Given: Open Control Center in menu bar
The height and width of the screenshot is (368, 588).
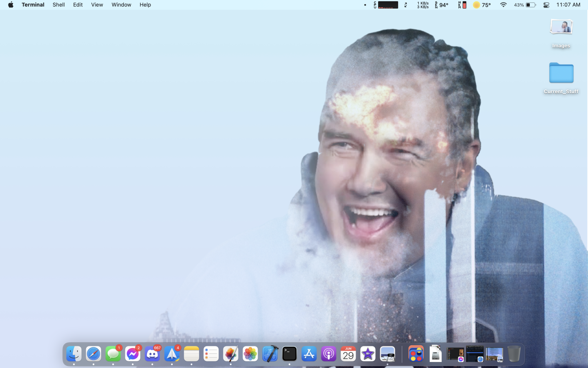Looking at the screenshot, I should pyautogui.click(x=546, y=5).
